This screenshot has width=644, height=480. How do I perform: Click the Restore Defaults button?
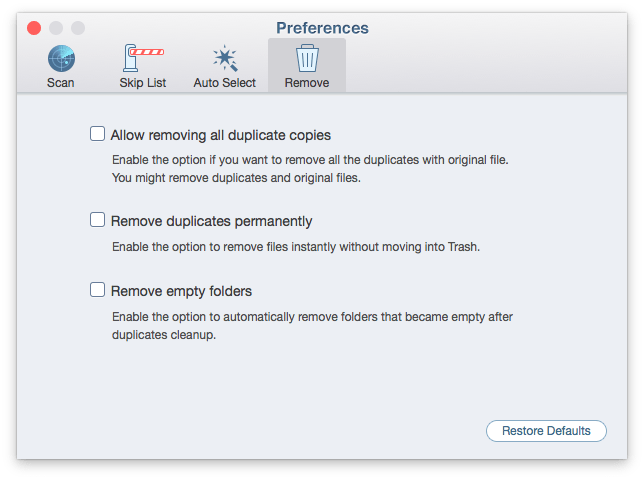click(x=546, y=431)
